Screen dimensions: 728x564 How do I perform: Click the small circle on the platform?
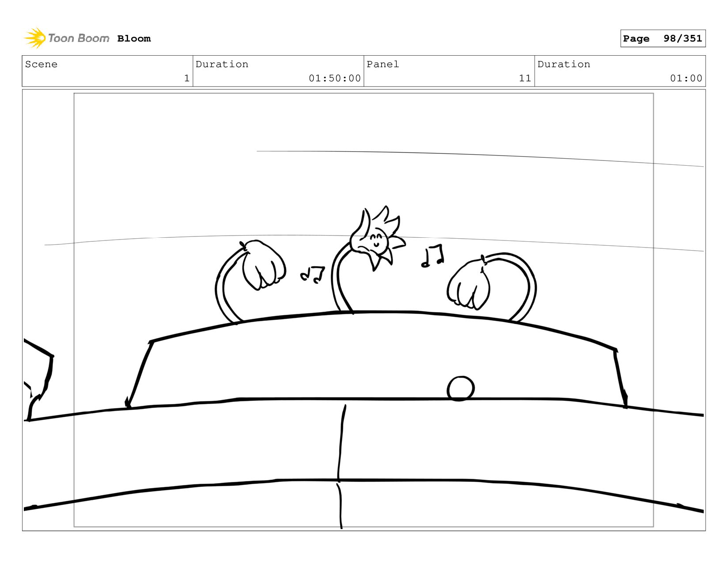tap(461, 389)
